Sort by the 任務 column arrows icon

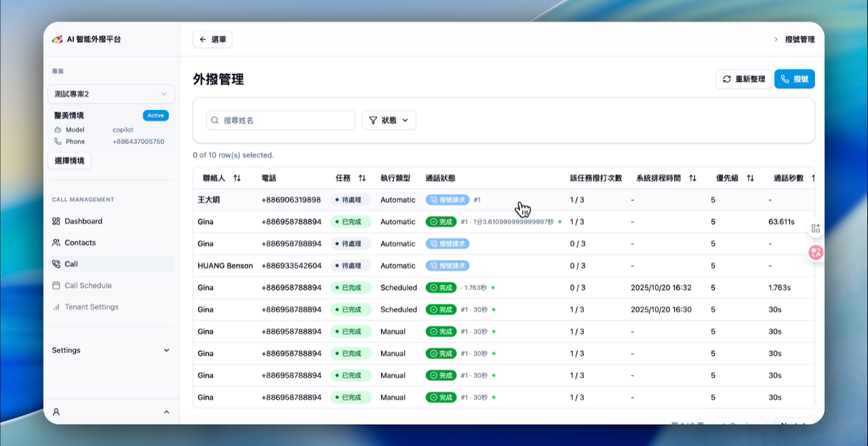pyautogui.click(x=362, y=179)
